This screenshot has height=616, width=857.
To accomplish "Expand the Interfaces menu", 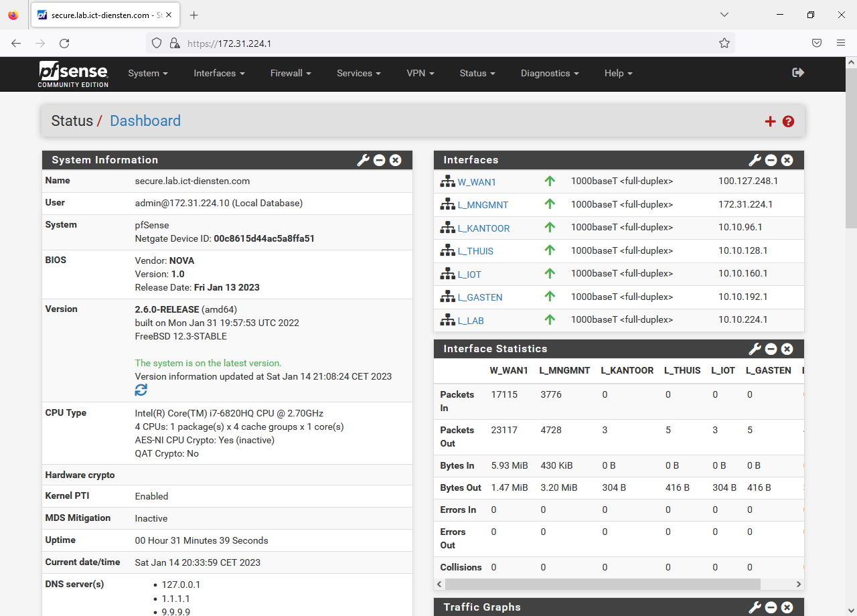I will (219, 73).
